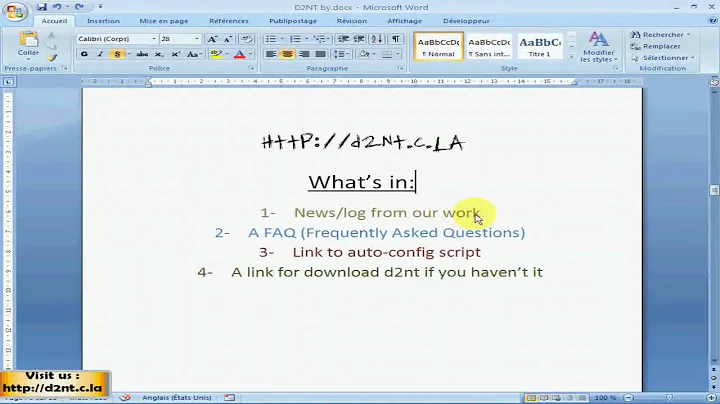Viewport: 720px width, 404px height.
Task: Click Rechercher to find text
Action: click(x=660, y=34)
